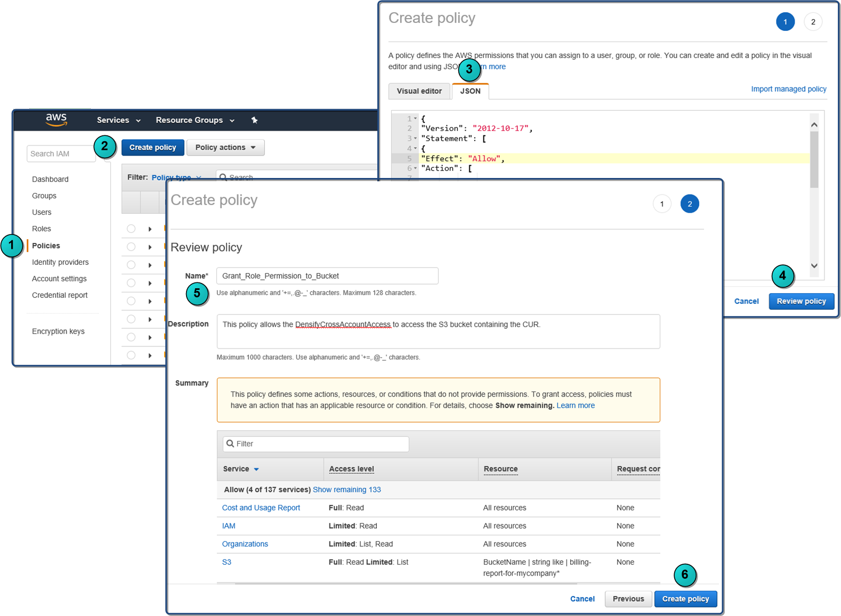
Task: Select the seventh policy row radio button
Action: coord(131,337)
